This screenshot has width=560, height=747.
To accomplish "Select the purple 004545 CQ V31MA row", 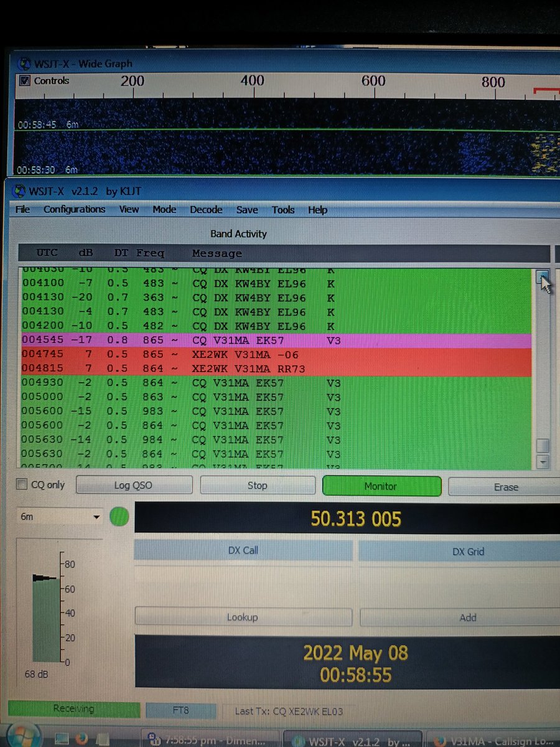I will pyautogui.click(x=275, y=341).
